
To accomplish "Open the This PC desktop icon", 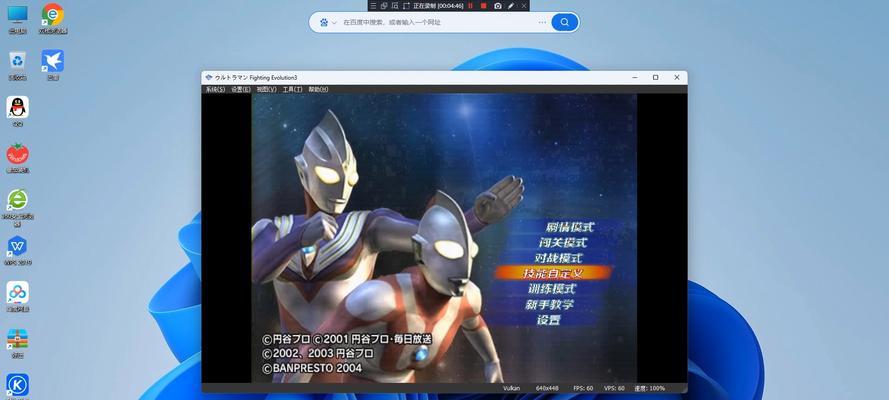I will (x=18, y=19).
